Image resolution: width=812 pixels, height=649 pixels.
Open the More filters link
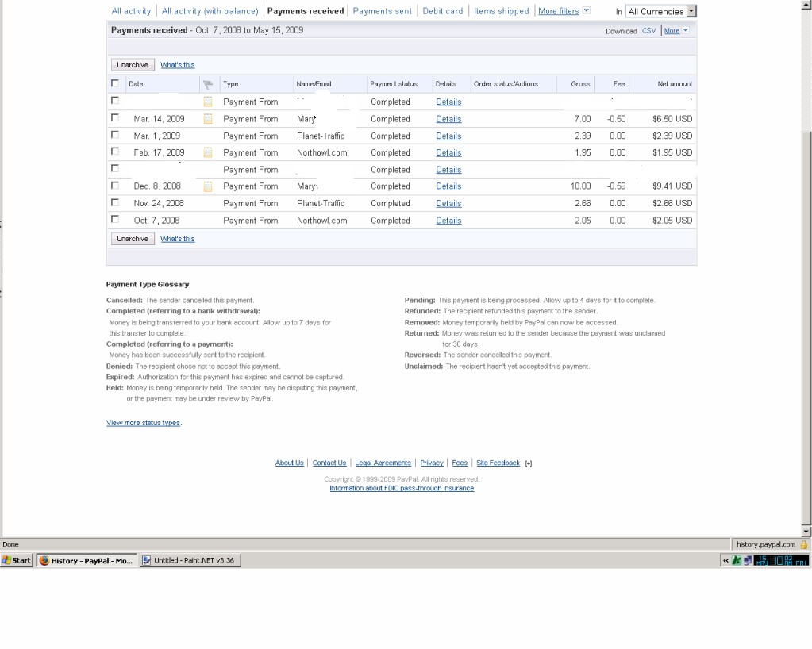[558, 11]
